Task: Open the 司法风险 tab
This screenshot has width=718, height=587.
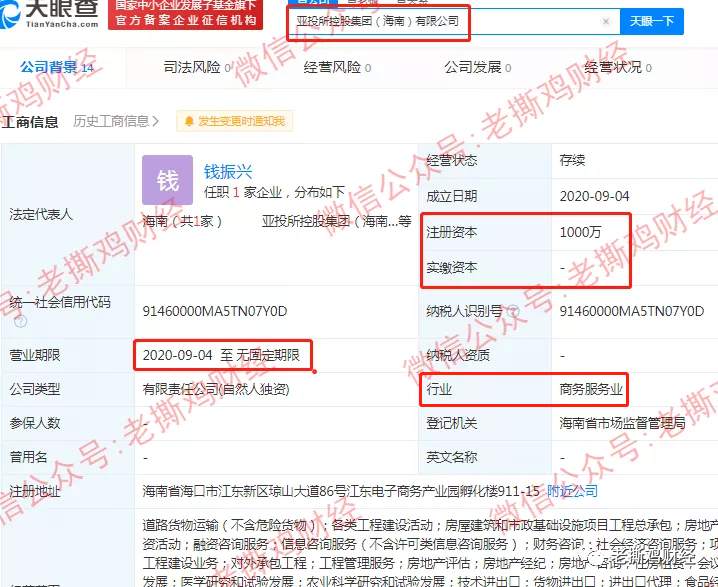Action: (197, 67)
